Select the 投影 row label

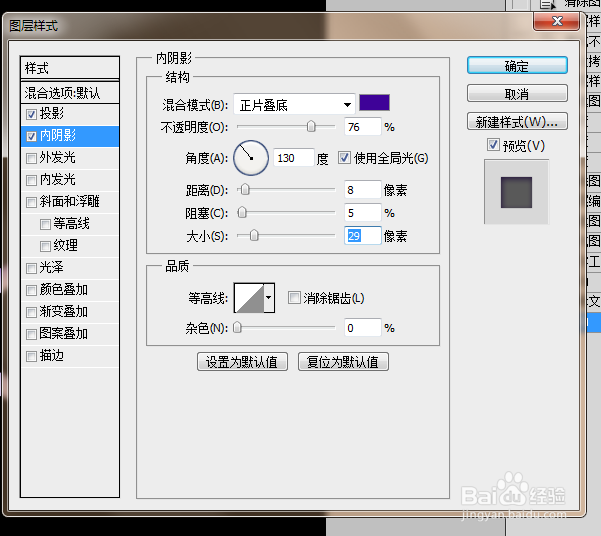[52, 113]
